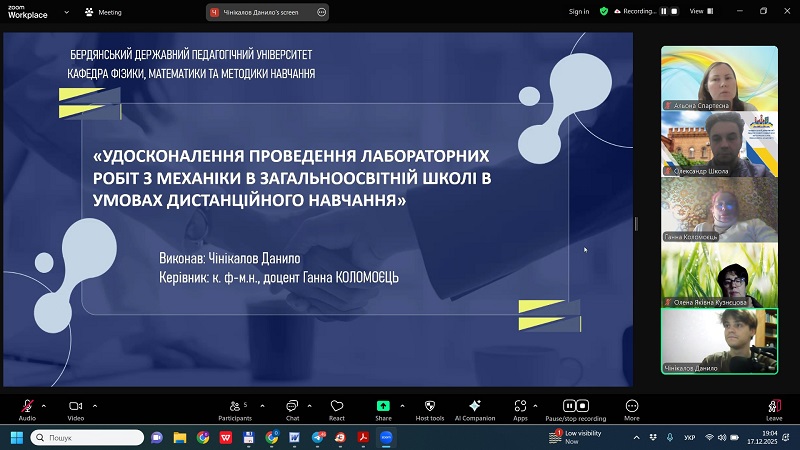Viewport: 800px width, 450px height.
Task: Click the Sign in link
Action: 578,12
